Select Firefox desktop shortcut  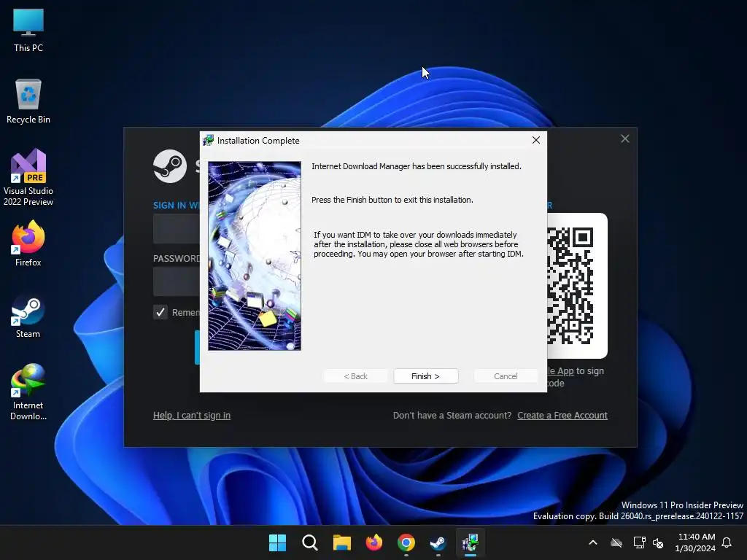click(x=28, y=244)
